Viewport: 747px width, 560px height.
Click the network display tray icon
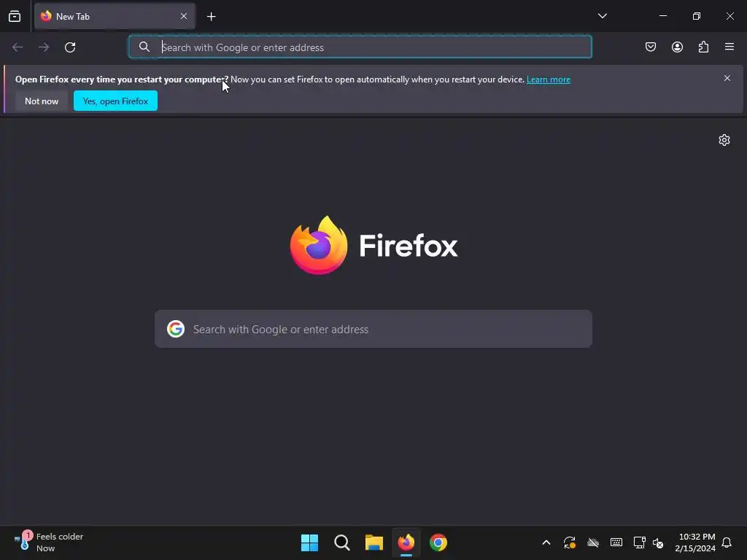[x=639, y=542]
